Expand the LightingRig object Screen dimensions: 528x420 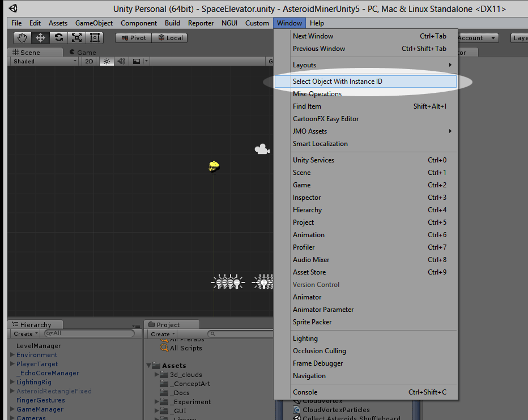[12, 382]
